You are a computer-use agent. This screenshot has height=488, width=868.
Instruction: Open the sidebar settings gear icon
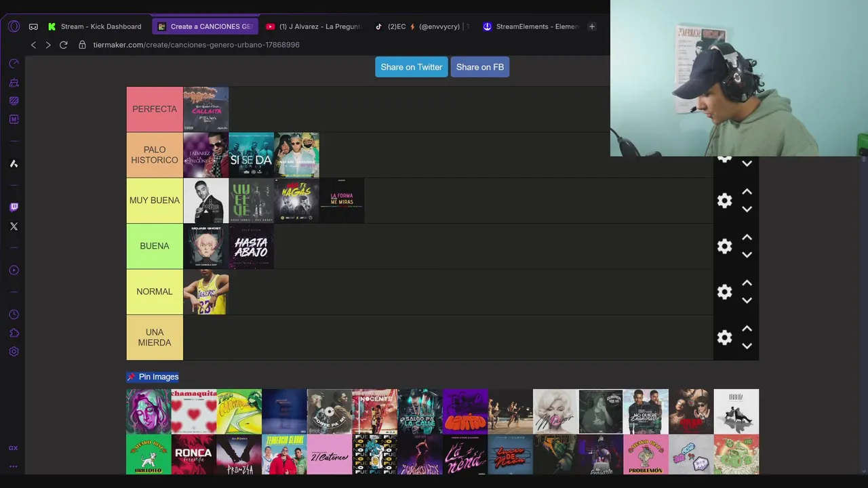click(x=14, y=352)
